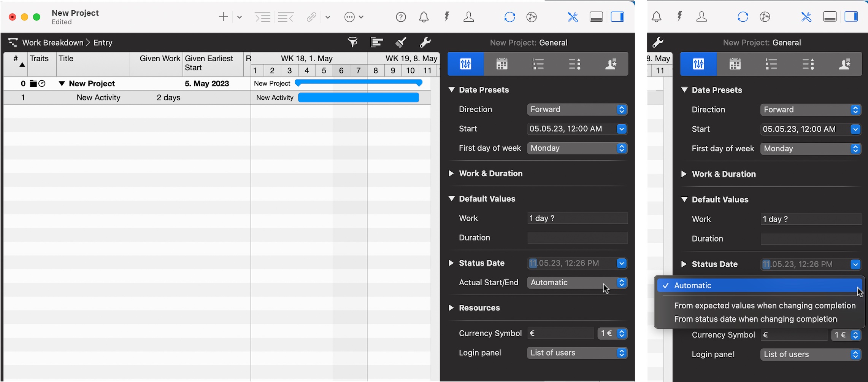This screenshot has width=868, height=382.
Task: Click the indent icon in the toolbar
Action: (x=262, y=17)
